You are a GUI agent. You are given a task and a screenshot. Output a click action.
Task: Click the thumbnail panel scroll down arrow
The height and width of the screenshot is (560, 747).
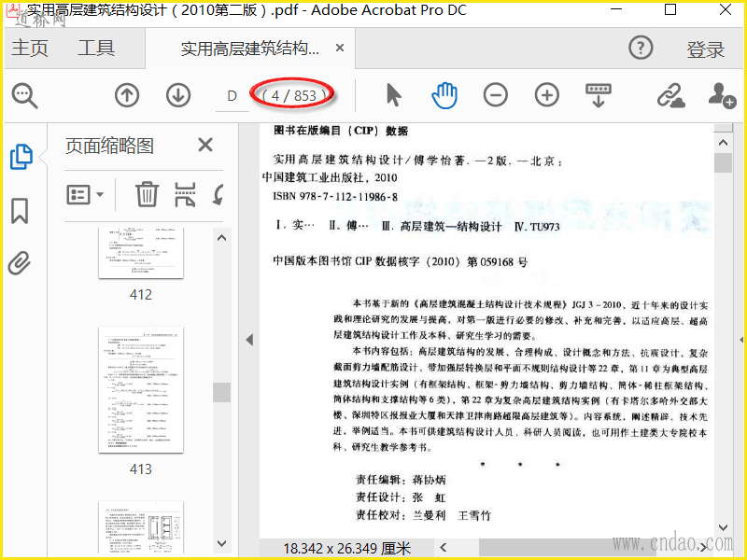click(x=221, y=543)
